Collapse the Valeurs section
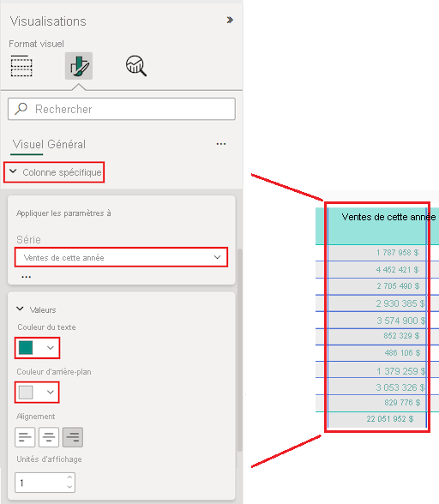The height and width of the screenshot is (504, 439). click(20, 309)
